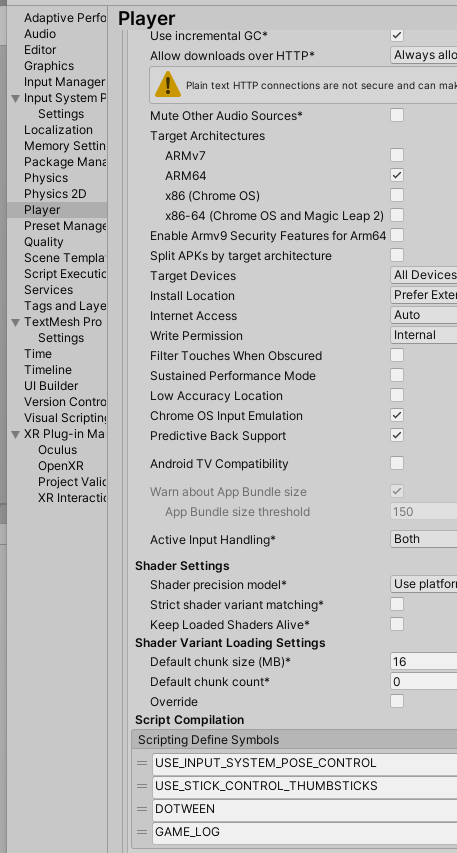The width and height of the screenshot is (457, 853).
Task: Enable Low Accuracy Location checkbox
Action: point(397,395)
